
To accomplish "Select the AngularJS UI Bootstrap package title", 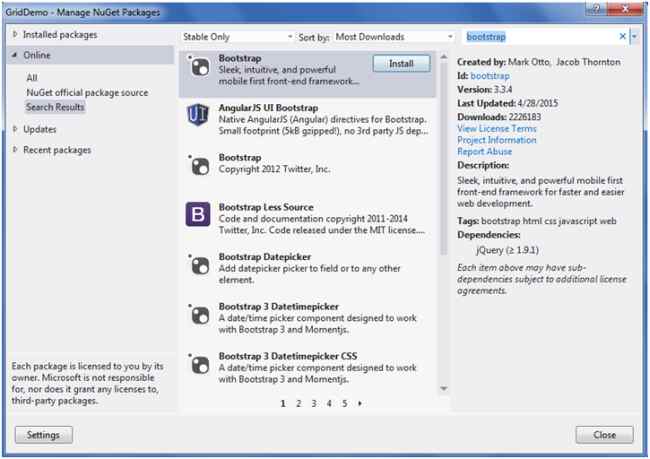I will click(268, 108).
